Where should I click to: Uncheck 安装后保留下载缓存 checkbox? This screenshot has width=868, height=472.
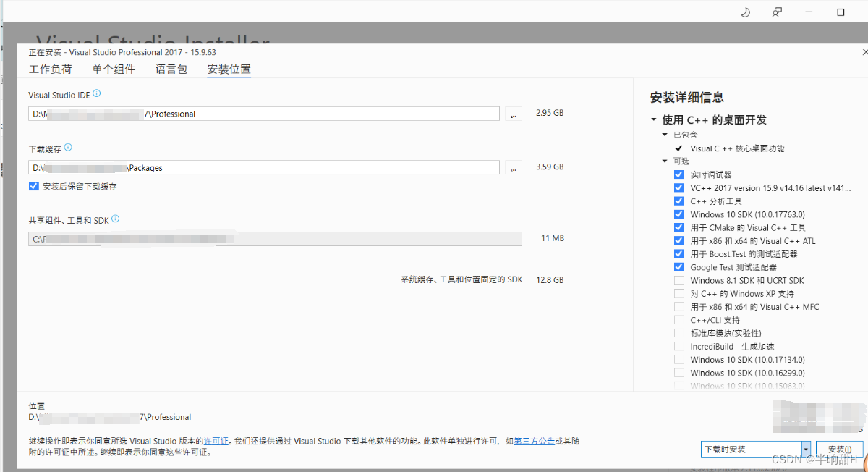[34, 186]
